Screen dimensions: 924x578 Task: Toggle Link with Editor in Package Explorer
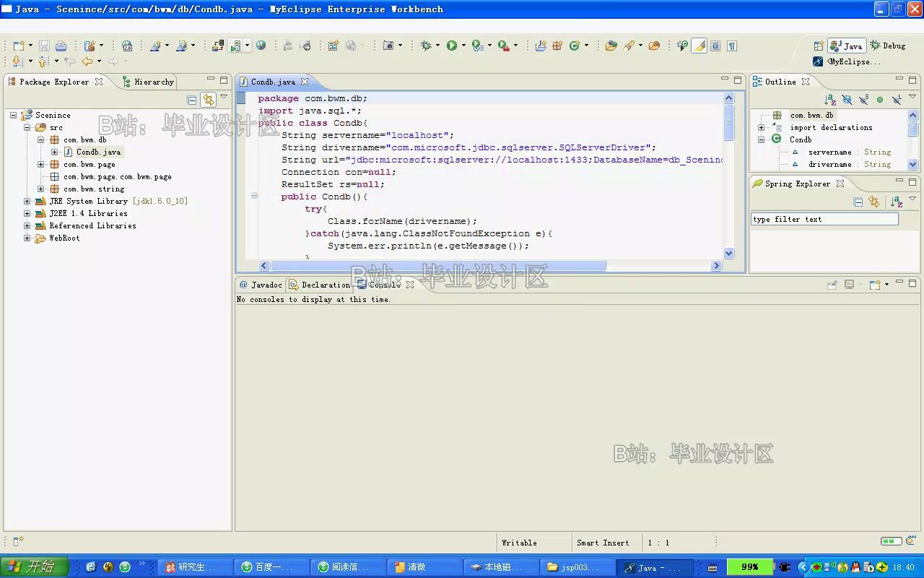(x=209, y=100)
